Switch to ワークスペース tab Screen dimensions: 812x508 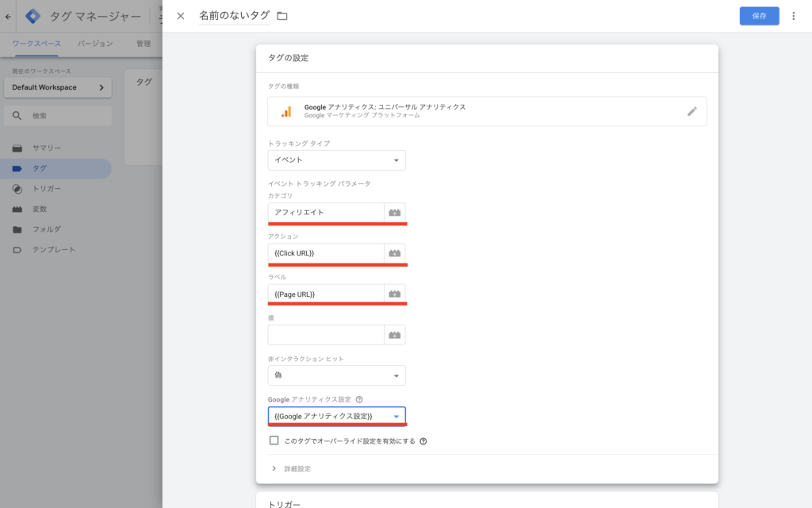tap(36, 44)
